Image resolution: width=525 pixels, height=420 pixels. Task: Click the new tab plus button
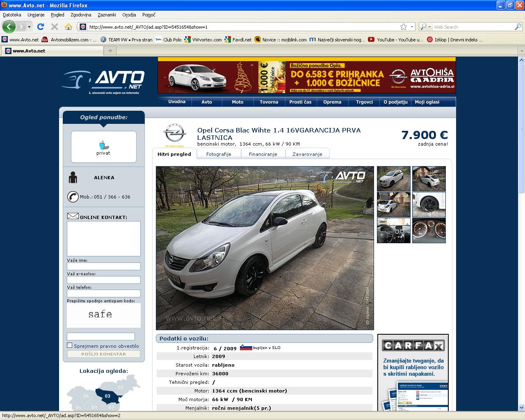tap(110, 51)
